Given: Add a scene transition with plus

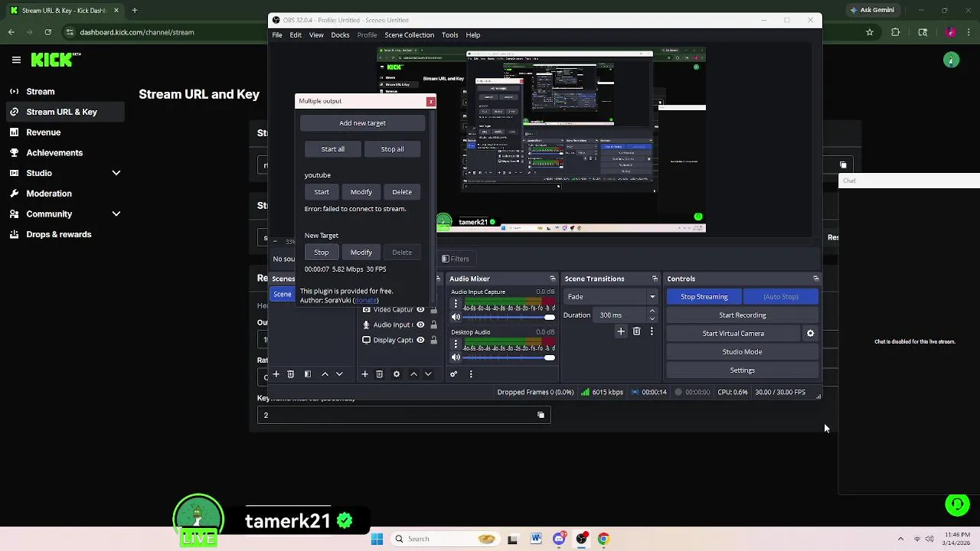Looking at the screenshot, I should click(621, 331).
